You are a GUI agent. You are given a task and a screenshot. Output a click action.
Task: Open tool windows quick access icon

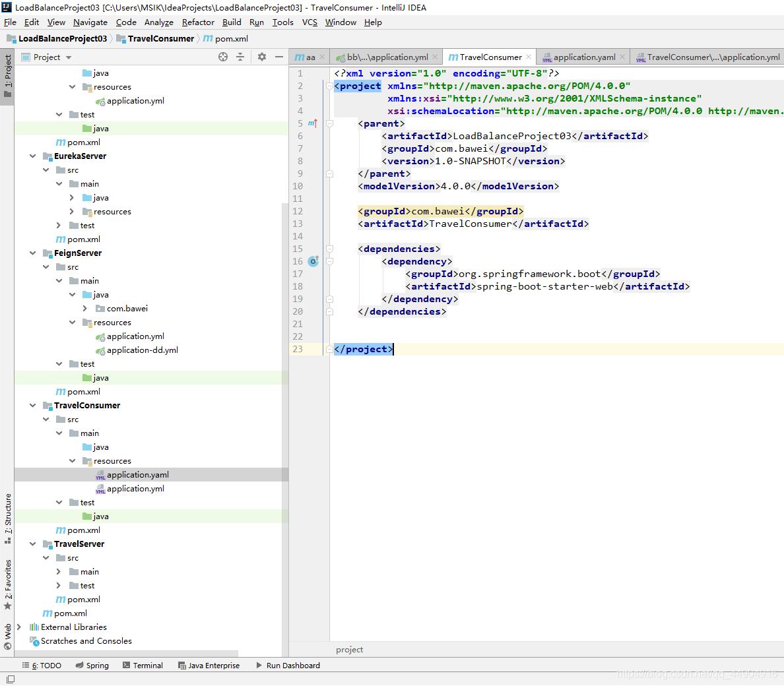10,679
